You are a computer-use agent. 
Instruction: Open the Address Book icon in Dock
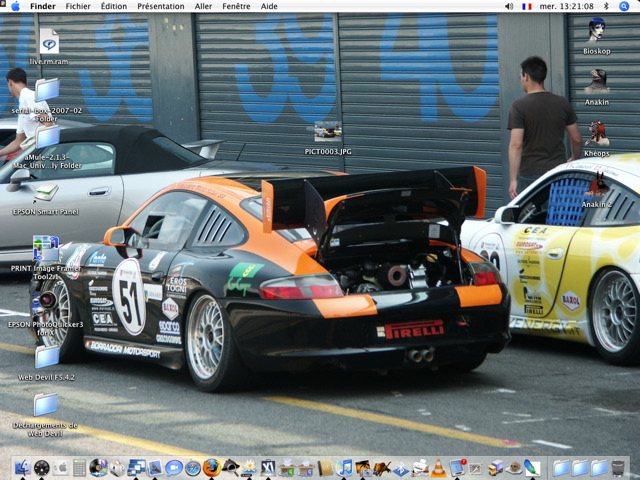pos(325,468)
